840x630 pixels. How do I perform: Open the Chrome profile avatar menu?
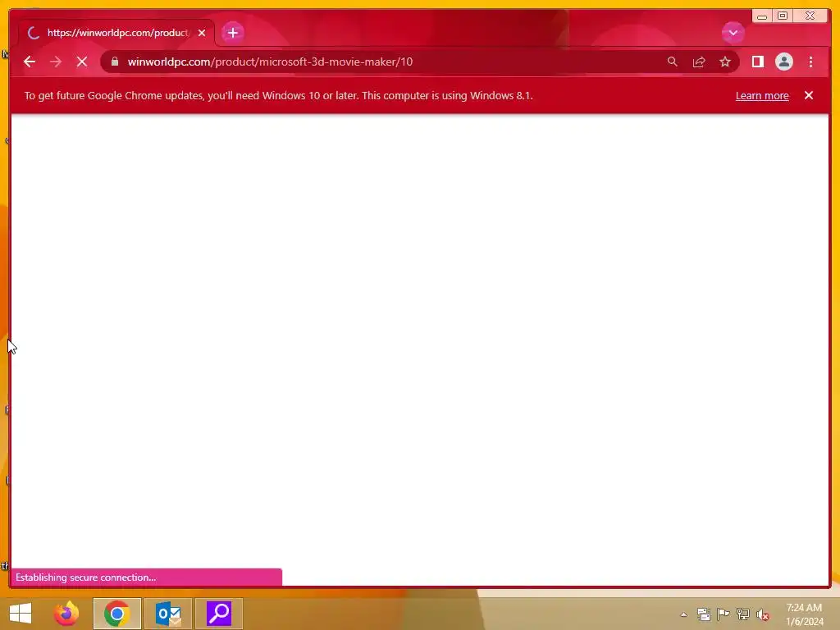[x=783, y=62]
